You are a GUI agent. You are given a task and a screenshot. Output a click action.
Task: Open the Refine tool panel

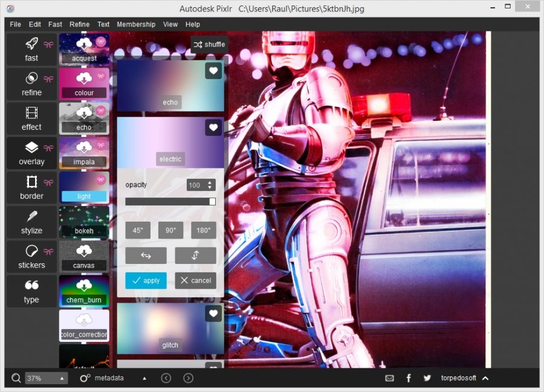pyautogui.click(x=31, y=84)
